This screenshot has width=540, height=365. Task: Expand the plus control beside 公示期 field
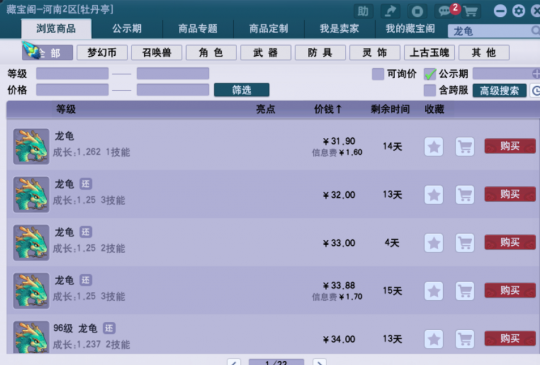pyautogui.click(x=536, y=73)
